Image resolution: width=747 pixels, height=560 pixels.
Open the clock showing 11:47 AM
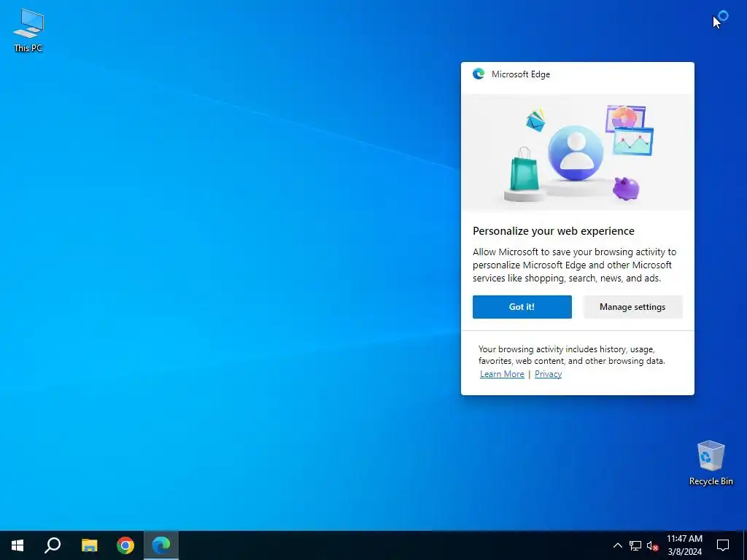point(684,545)
